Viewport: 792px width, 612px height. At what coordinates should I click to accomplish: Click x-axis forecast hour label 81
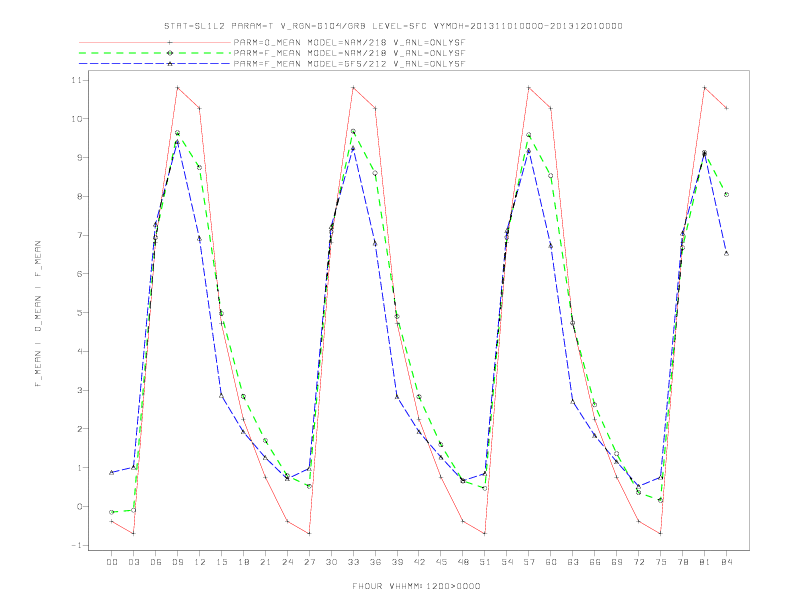coord(705,562)
